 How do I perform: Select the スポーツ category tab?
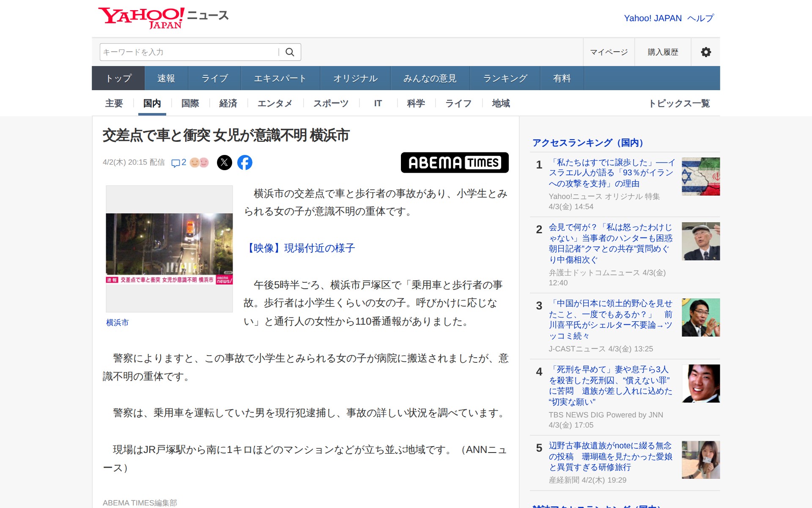(x=331, y=103)
